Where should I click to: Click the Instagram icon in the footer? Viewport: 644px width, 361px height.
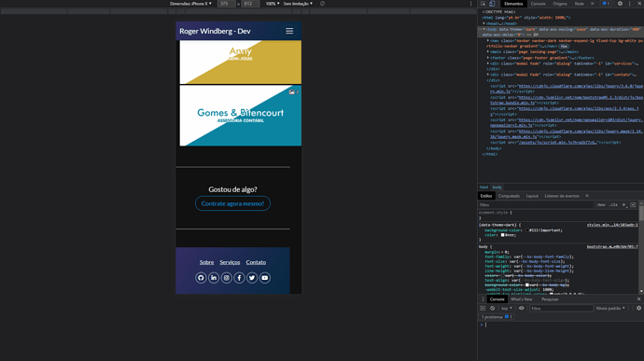[x=226, y=278]
